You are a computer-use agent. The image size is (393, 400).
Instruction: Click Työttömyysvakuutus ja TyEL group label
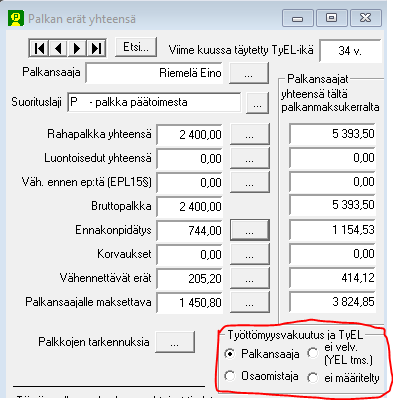pyautogui.click(x=295, y=335)
